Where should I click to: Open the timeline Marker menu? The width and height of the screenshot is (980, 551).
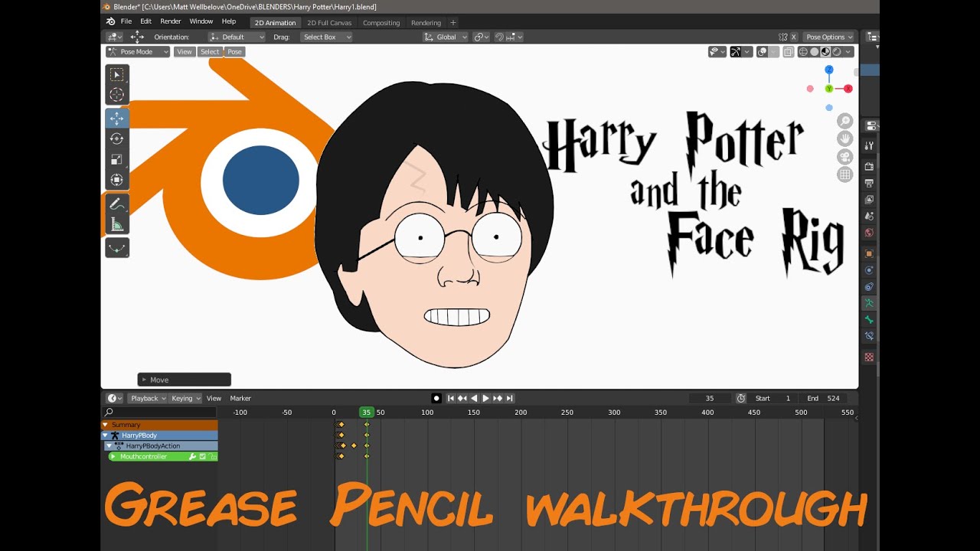[240, 398]
